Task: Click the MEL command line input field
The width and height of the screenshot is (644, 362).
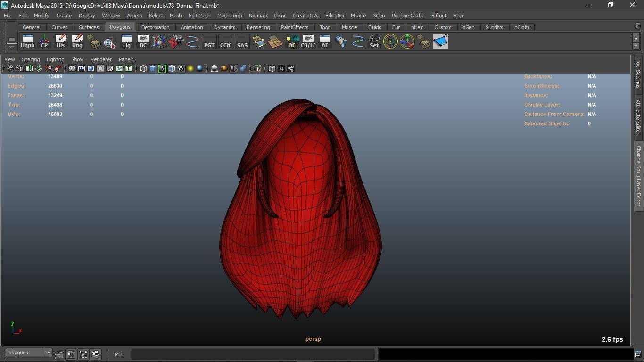Action: [x=253, y=354]
